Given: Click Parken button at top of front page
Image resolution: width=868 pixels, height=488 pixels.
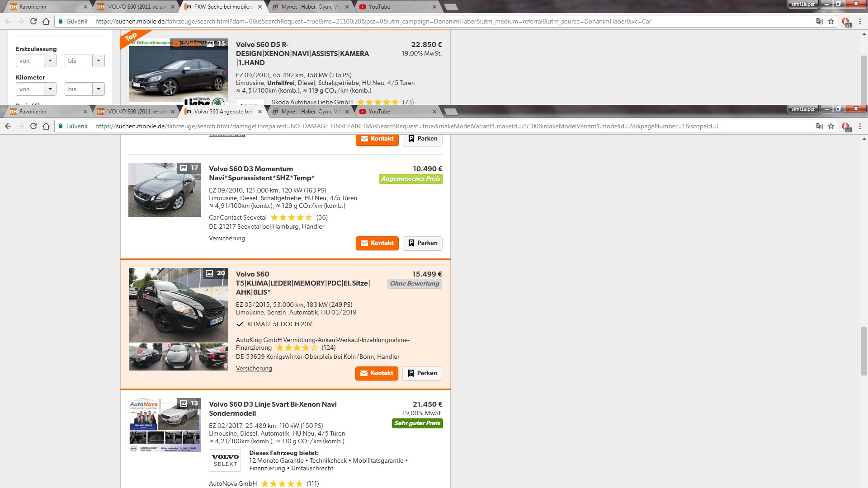Looking at the screenshot, I should pos(423,139).
